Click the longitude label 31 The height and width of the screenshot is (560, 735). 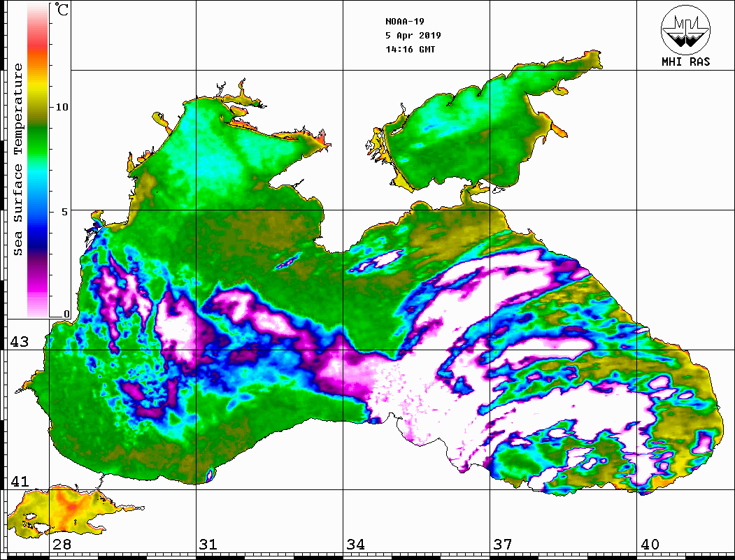click(208, 545)
